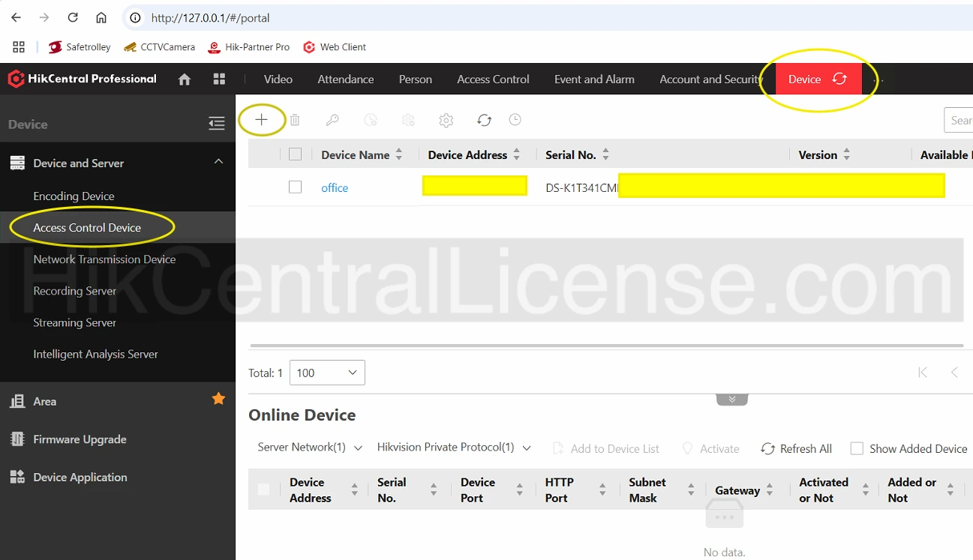Viewport: 973px width, 560px height.
Task: Reload the browser page
Action: [73, 17]
